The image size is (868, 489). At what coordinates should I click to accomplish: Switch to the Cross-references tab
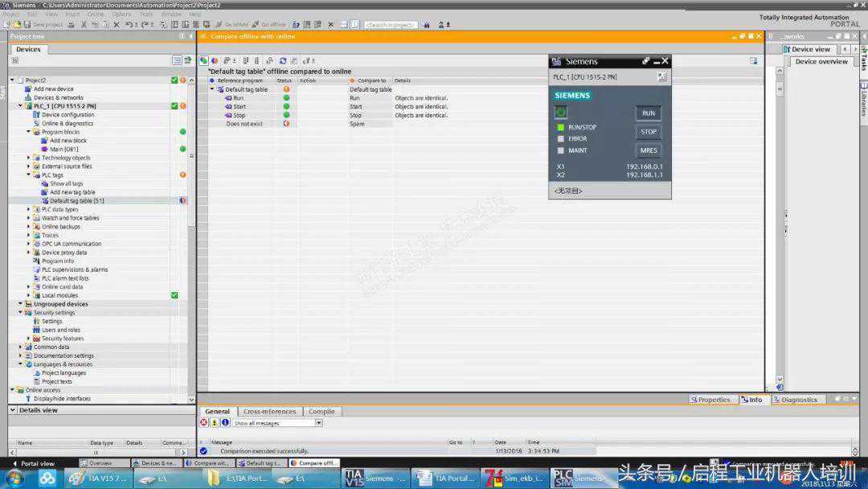pyautogui.click(x=269, y=411)
